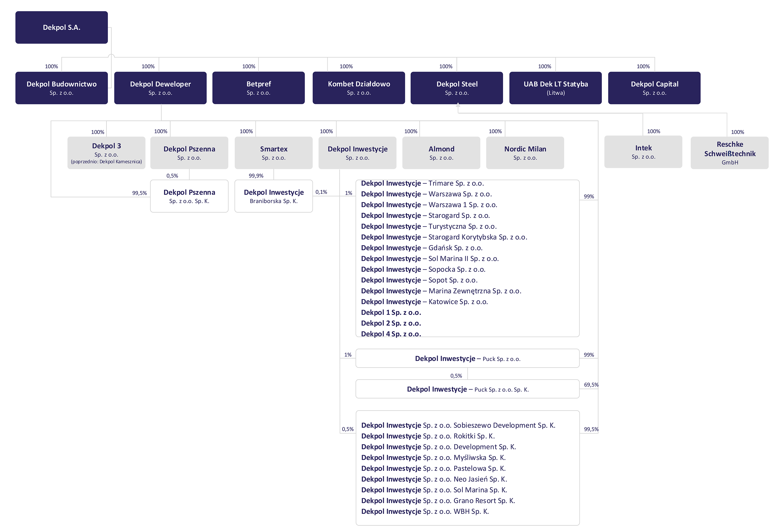This screenshot has width=778, height=532.
Task: Click text 'Dekpol Inwestycje – Warszawa 1 Sp. z o.o.'
Action: (429, 205)
